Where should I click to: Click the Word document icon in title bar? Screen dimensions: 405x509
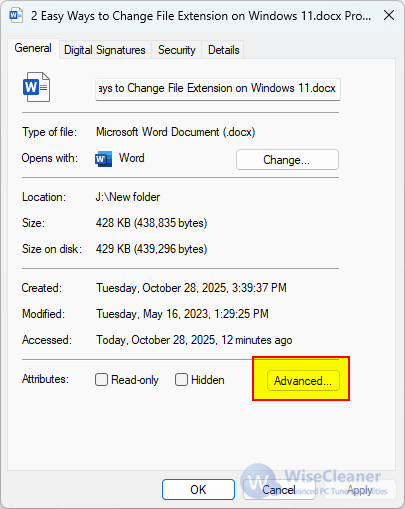16,15
